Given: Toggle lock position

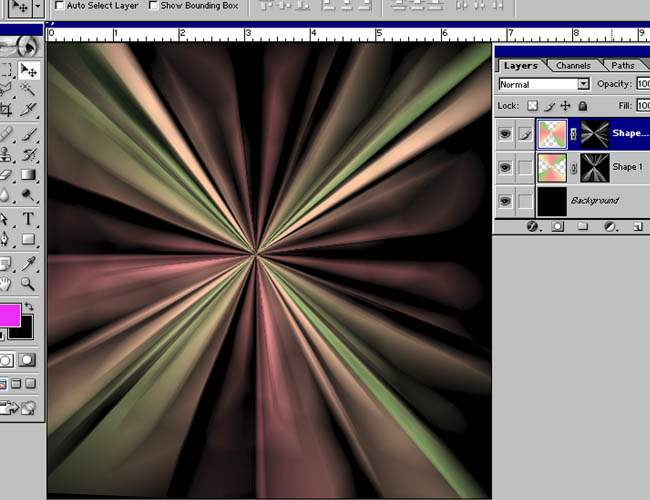Looking at the screenshot, I should click(565, 106).
